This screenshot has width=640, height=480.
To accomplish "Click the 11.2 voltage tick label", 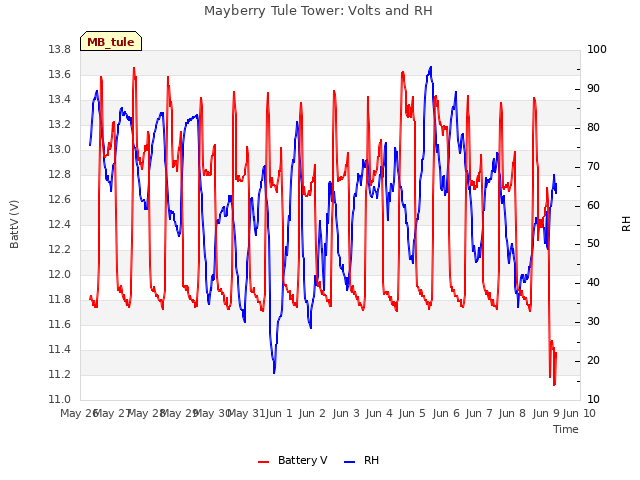I will click(60, 374).
